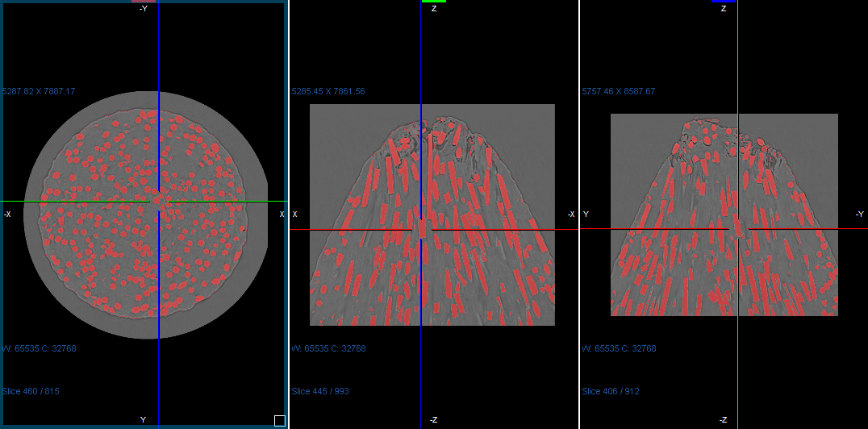Click the crosshair intersection in the middle view
Viewport: 868px width, 429px height.
coord(421,230)
